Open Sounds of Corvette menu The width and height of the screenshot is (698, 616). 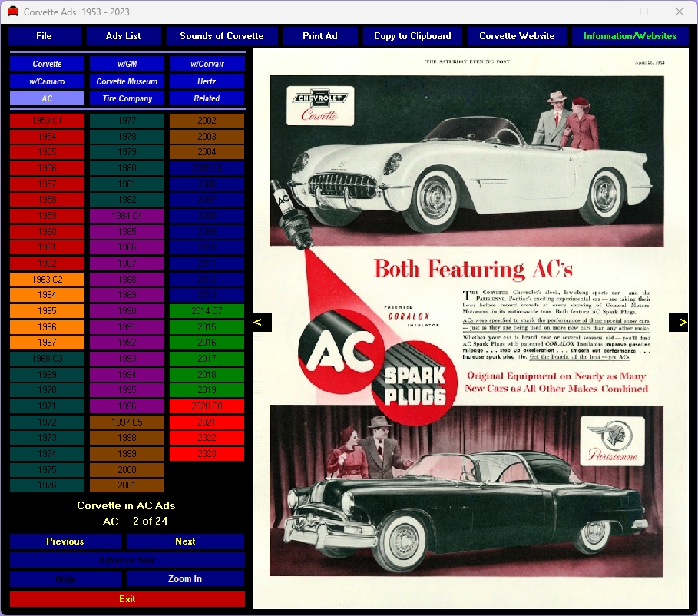222,36
